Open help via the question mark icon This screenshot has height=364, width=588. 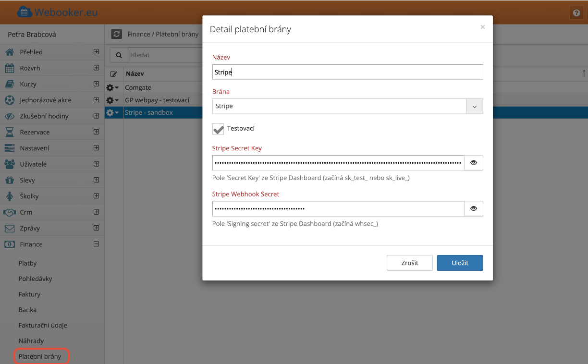[x=576, y=13]
